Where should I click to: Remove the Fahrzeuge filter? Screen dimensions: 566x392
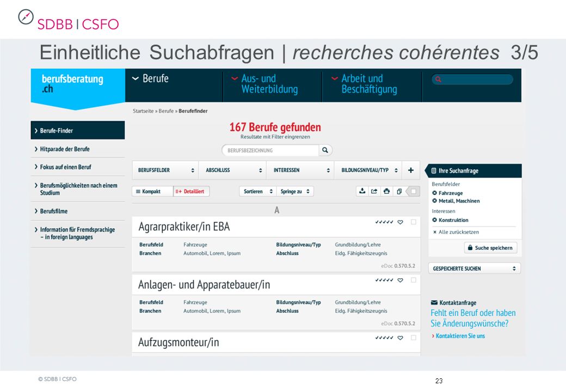435,193
